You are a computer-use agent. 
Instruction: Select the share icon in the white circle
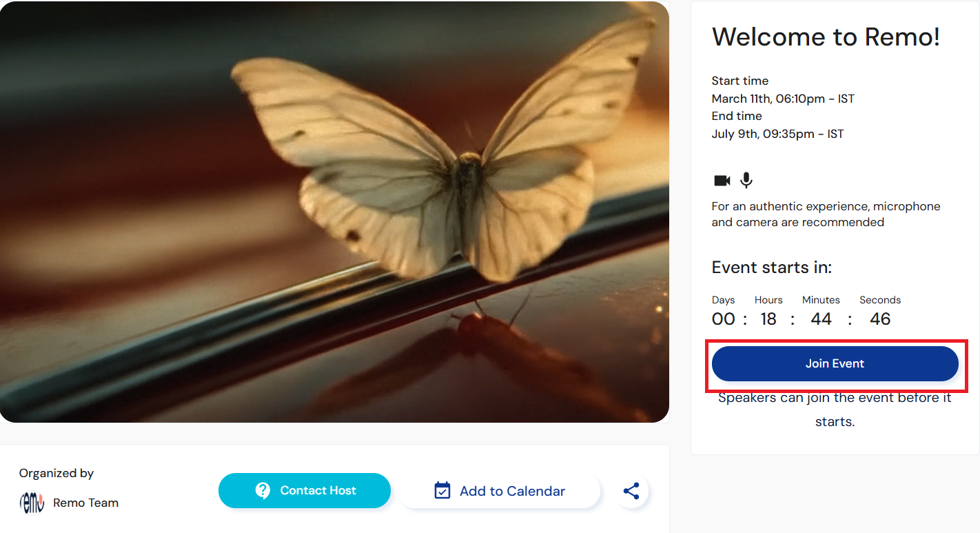[x=631, y=490]
